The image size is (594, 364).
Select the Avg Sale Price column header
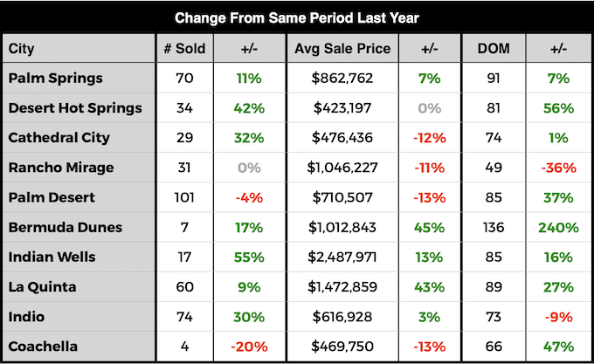(x=342, y=48)
